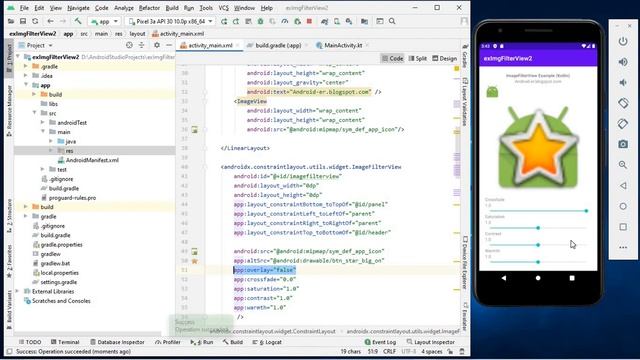The image size is (640, 360).
Task: Expand the androidTest folder
Action: pyautogui.click(x=43, y=122)
